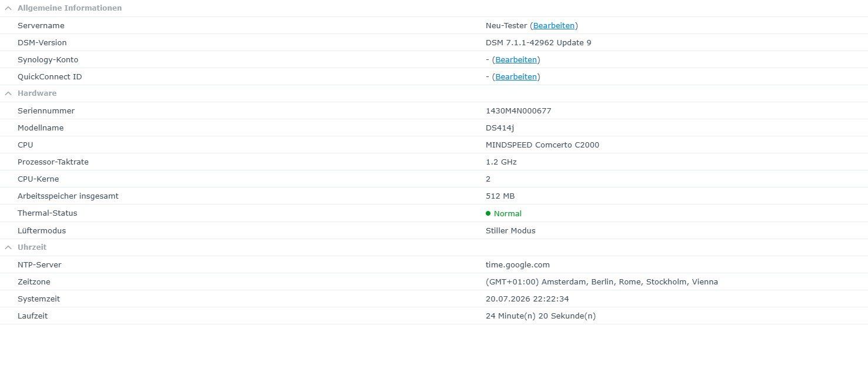Collapse the Allgemeine Informationen section

point(8,8)
